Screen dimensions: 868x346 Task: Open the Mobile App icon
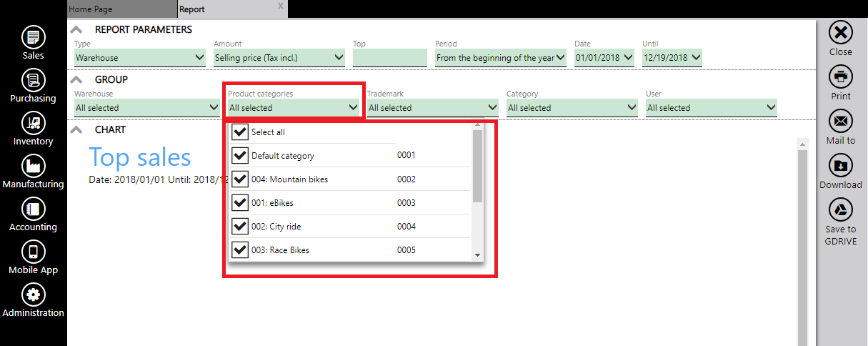(x=33, y=252)
